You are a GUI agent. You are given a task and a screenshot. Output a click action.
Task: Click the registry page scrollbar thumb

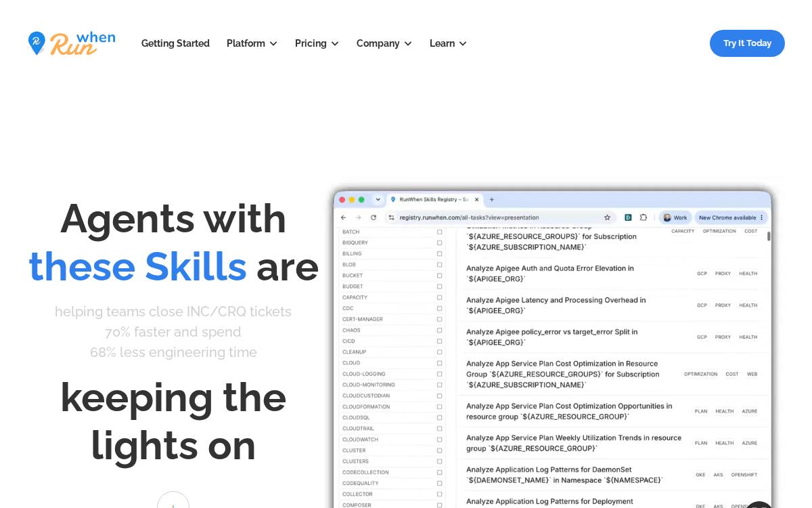pyautogui.click(x=769, y=236)
